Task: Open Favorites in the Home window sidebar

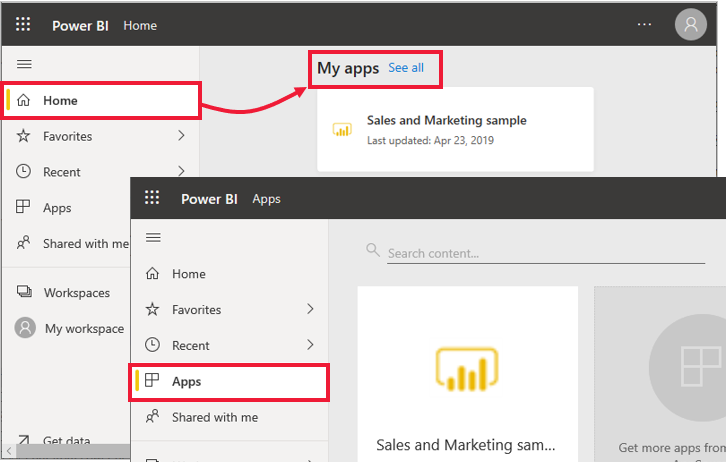Action: (101, 136)
